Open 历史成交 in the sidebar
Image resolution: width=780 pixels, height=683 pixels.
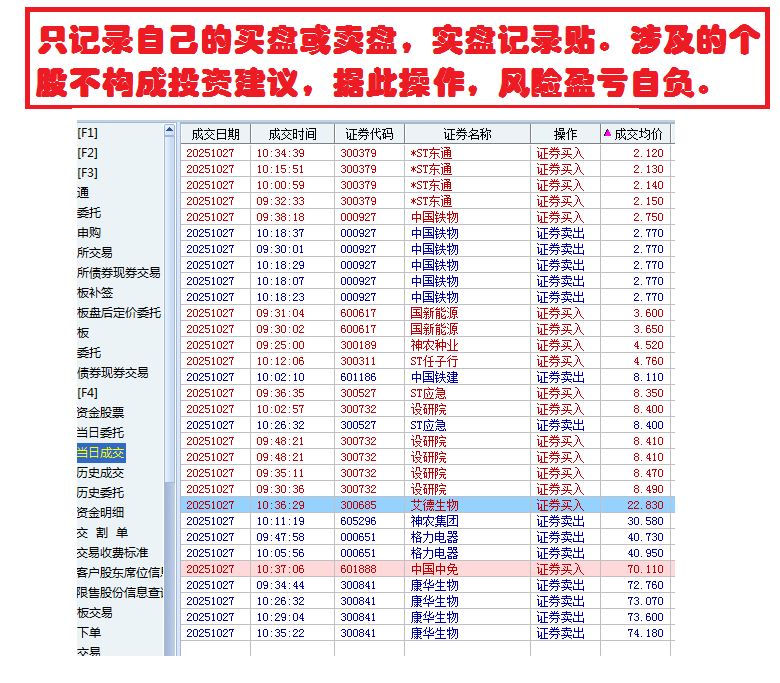click(x=100, y=473)
